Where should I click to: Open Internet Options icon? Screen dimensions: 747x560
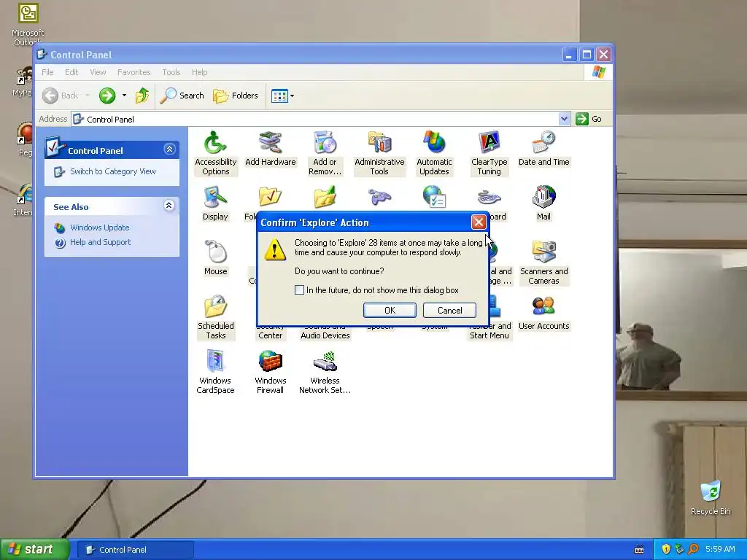pyautogui.click(x=434, y=197)
